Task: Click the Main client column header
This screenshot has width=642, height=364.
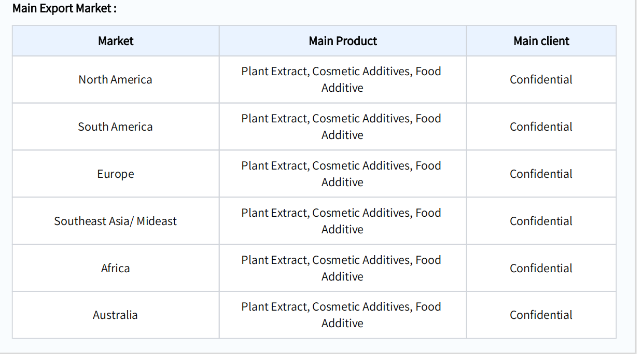Action: pyautogui.click(x=541, y=41)
